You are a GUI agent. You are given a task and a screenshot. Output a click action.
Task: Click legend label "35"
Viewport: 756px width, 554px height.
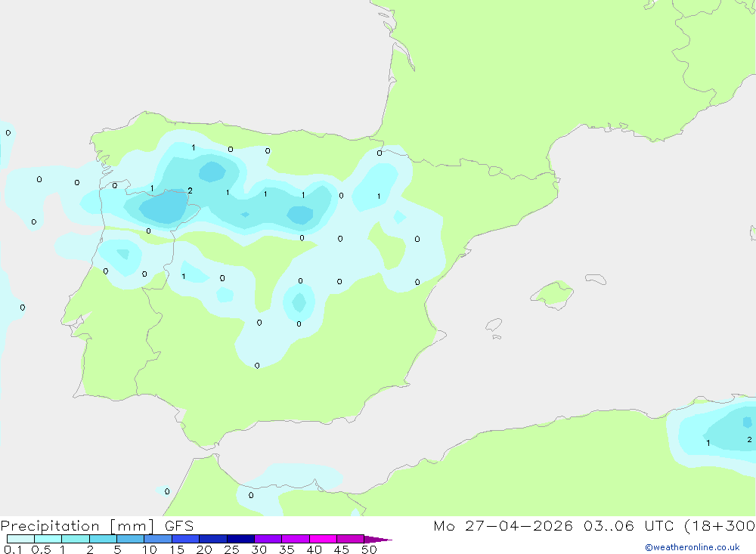coord(287,549)
